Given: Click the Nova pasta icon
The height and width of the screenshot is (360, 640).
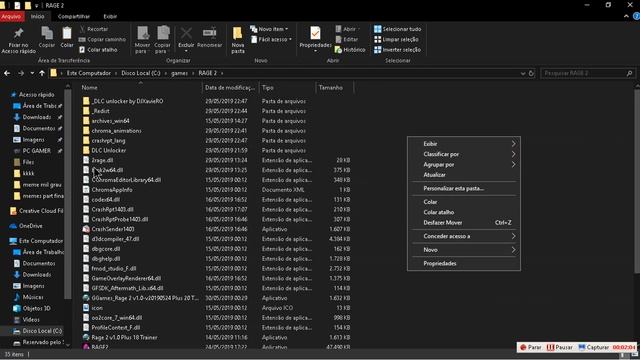Looking at the screenshot, I should point(237,34).
